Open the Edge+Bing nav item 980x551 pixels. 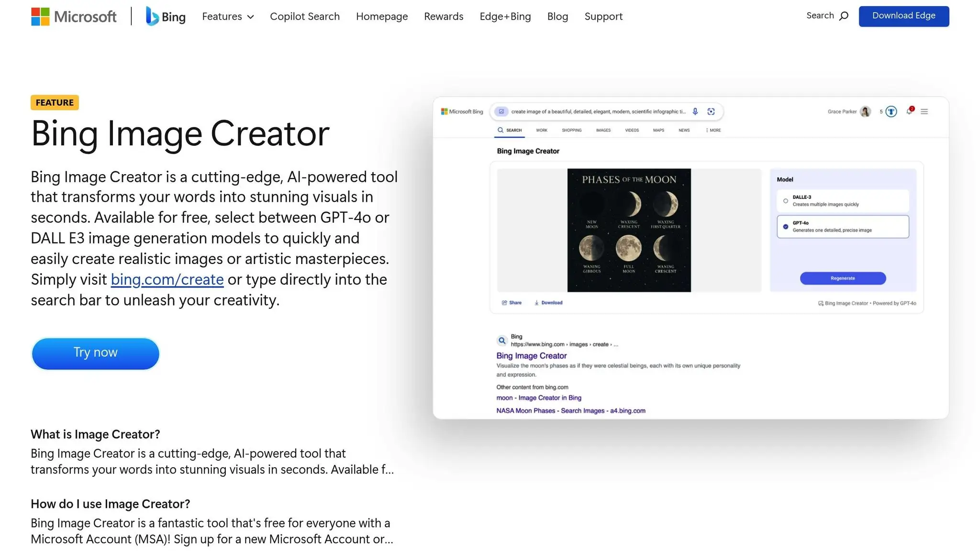click(x=505, y=16)
